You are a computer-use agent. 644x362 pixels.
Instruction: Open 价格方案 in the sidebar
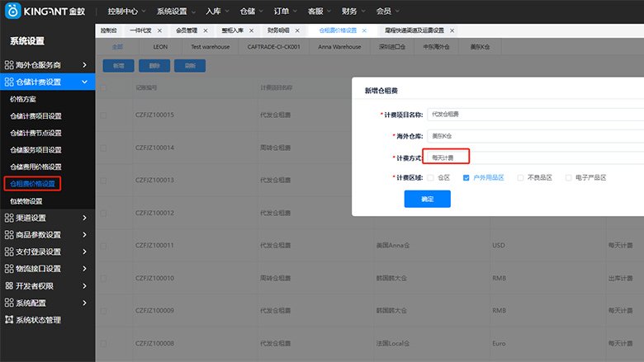[23, 99]
